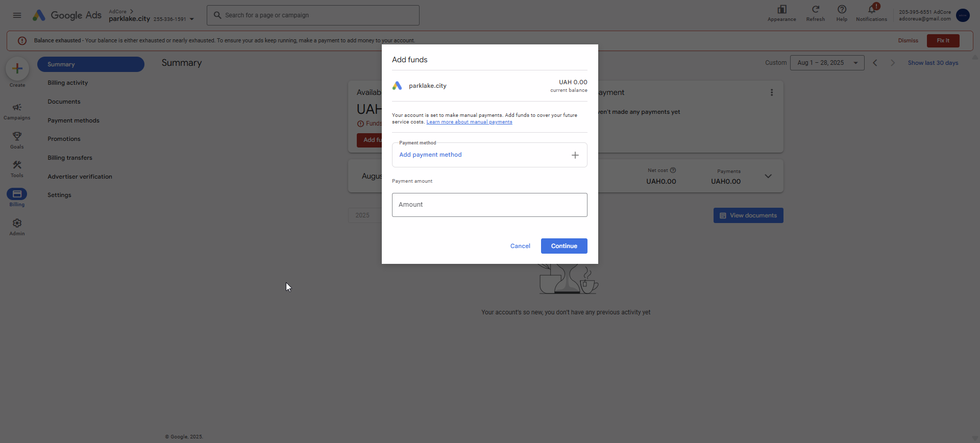Screen dimensions: 980x443
Task: Open Billing transfers
Action: click(x=70, y=158)
